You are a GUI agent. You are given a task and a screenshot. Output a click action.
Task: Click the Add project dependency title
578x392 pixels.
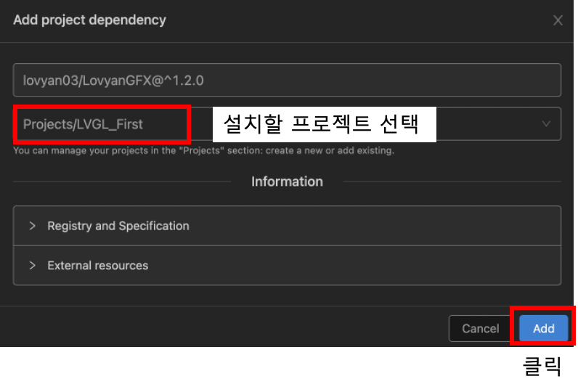89,20
